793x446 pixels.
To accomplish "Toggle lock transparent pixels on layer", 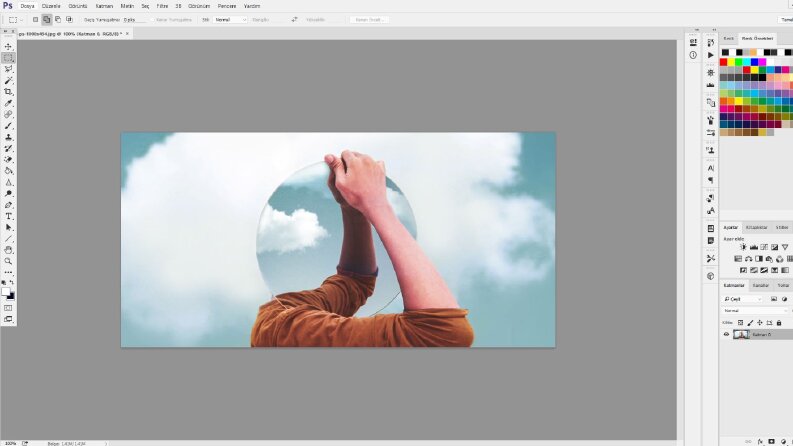I will click(740, 323).
